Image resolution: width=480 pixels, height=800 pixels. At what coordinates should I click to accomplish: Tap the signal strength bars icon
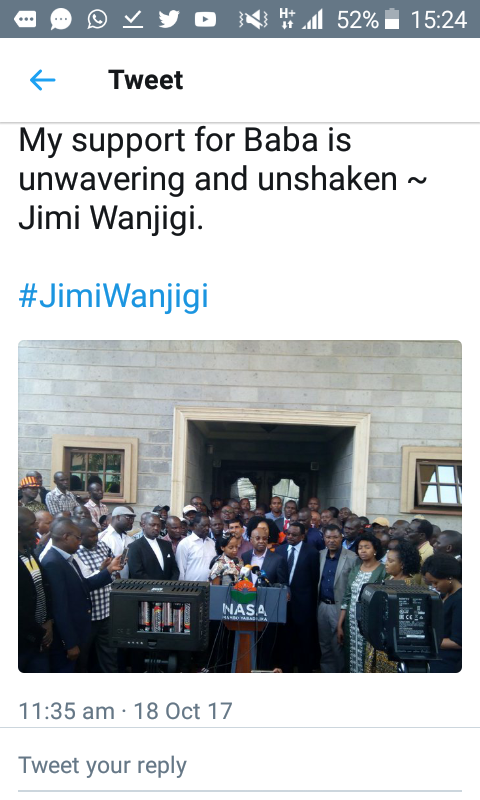click(312, 20)
